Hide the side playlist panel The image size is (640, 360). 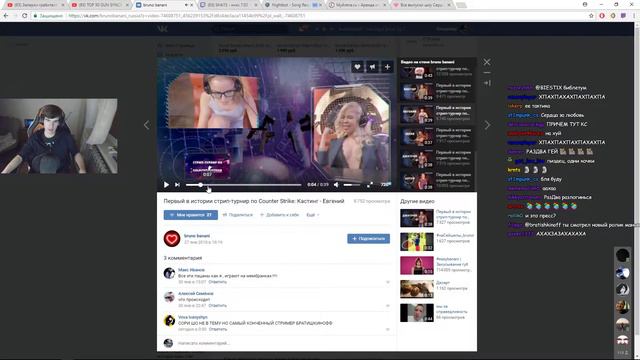487,83
